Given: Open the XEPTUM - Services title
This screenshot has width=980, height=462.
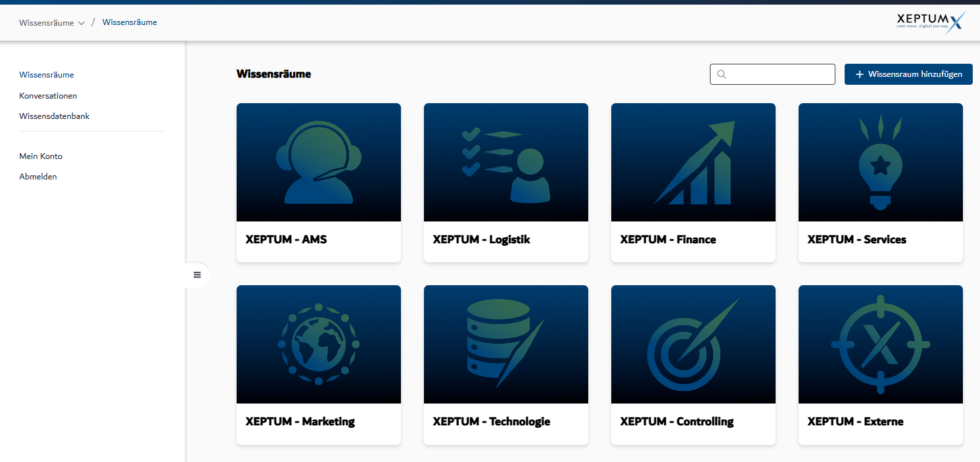Looking at the screenshot, I should coord(856,239).
